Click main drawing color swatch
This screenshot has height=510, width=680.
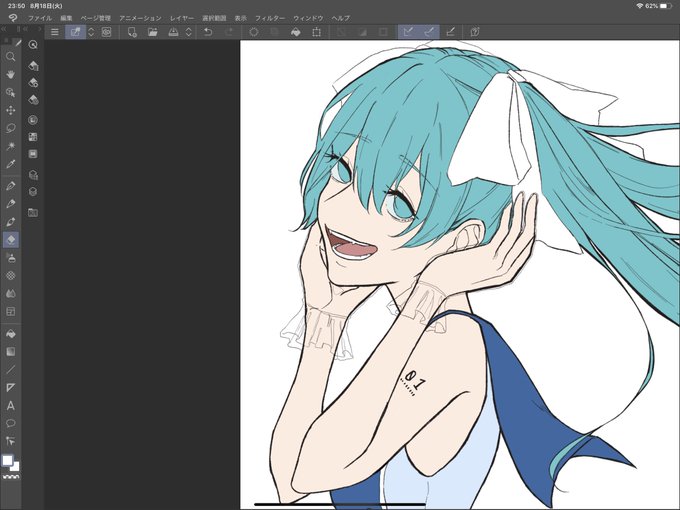pos(7,460)
